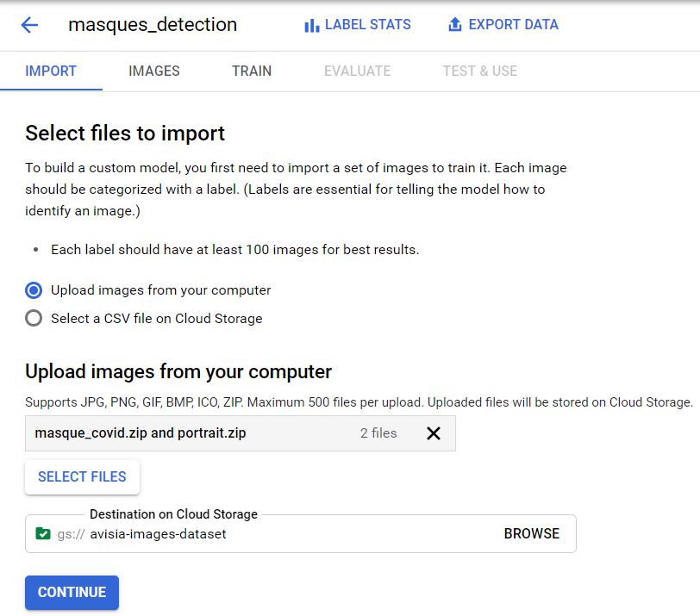Remove selected files with the X icon

click(x=434, y=433)
